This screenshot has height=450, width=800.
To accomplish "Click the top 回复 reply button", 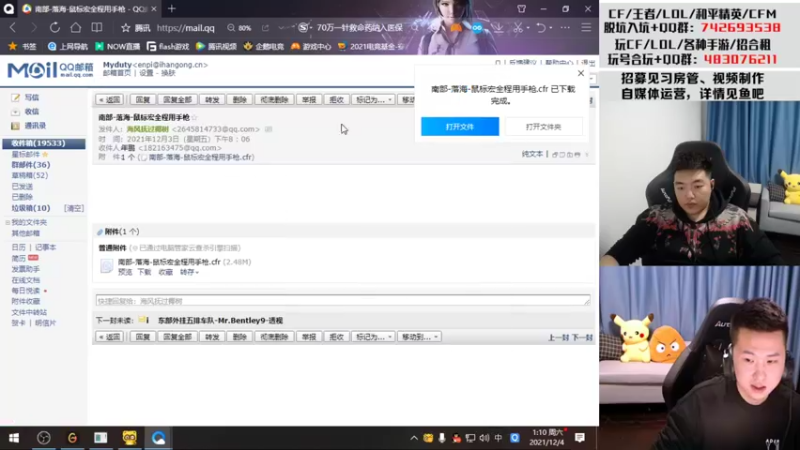I will 142,99.
